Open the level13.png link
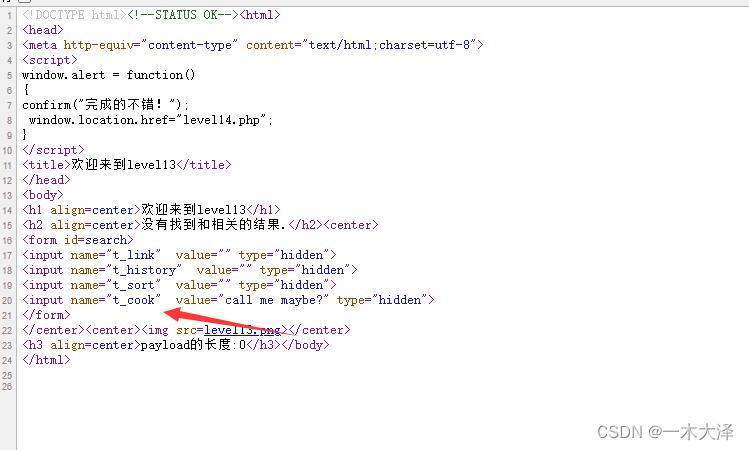This screenshot has height=450, width=749. click(x=242, y=330)
